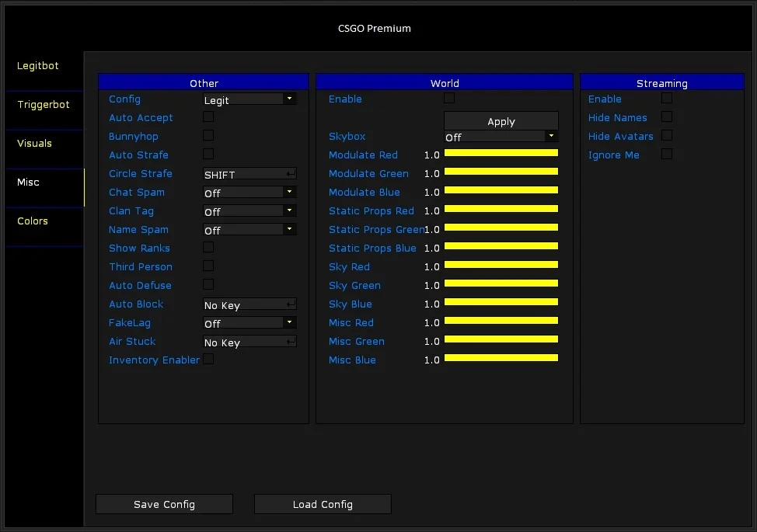This screenshot has height=532, width=757.
Task: Click the Save Config button
Action: coord(164,504)
